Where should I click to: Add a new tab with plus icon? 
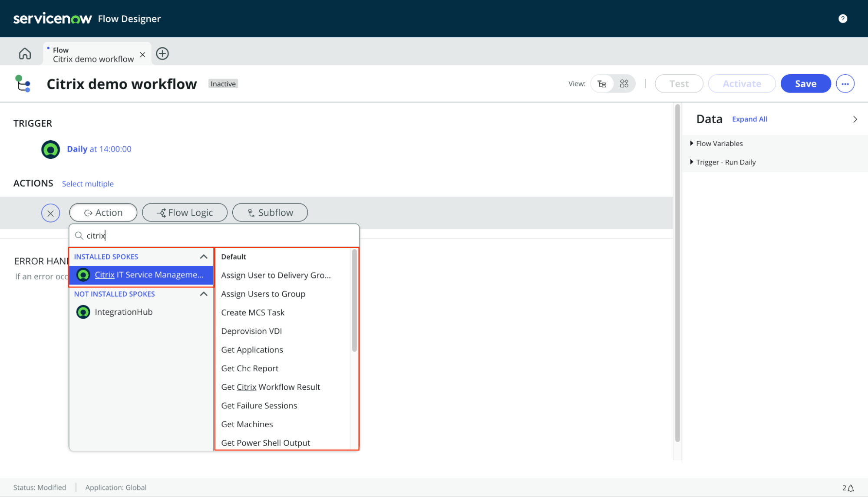click(x=162, y=53)
